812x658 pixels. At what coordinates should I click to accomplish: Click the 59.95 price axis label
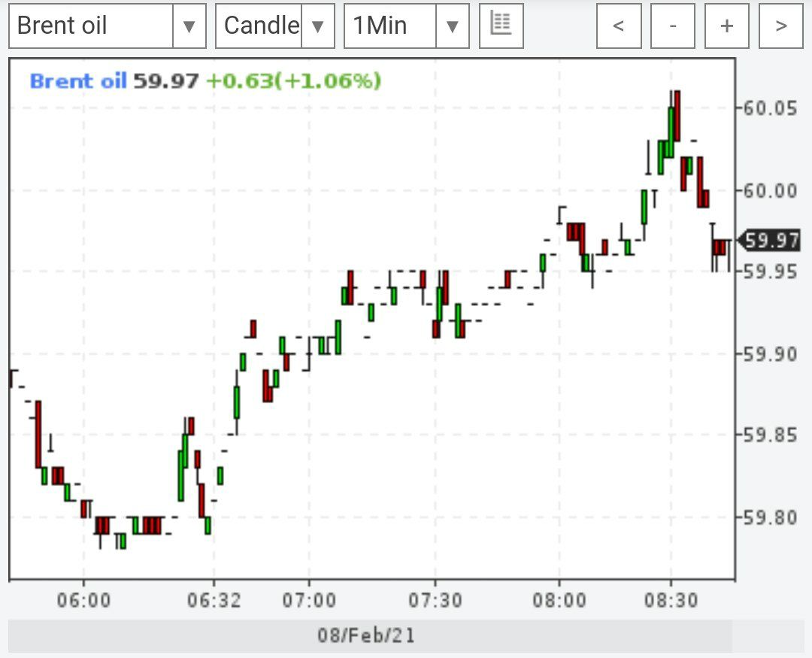click(x=770, y=271)
